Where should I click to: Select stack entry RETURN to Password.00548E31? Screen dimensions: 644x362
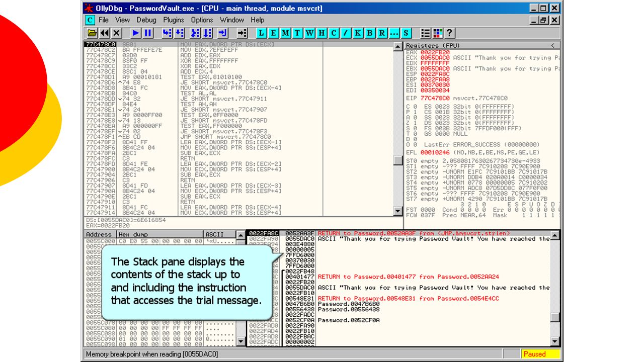point(408,299)
